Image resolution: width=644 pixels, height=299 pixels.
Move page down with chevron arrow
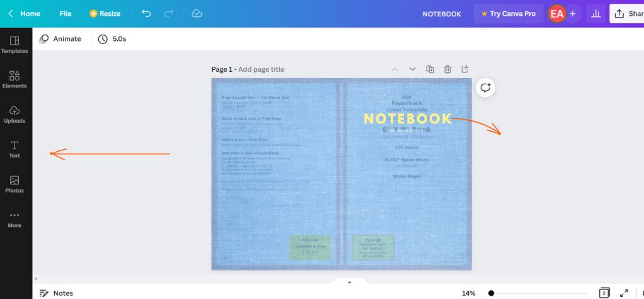click(x=413, y=69)
